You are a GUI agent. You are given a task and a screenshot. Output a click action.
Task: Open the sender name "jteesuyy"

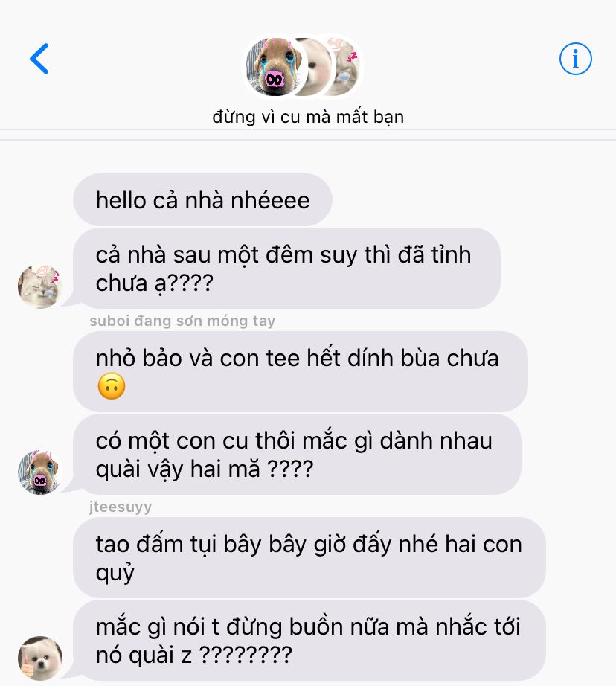tap(121, 507)
